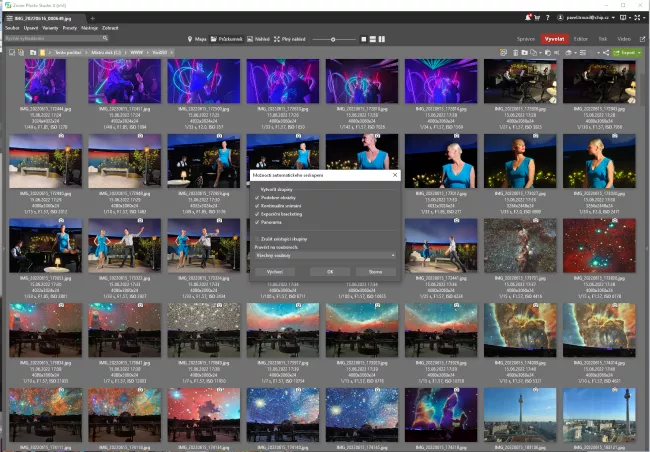Uncheck the Podobné obrázky checkbox

click(256, 198)
